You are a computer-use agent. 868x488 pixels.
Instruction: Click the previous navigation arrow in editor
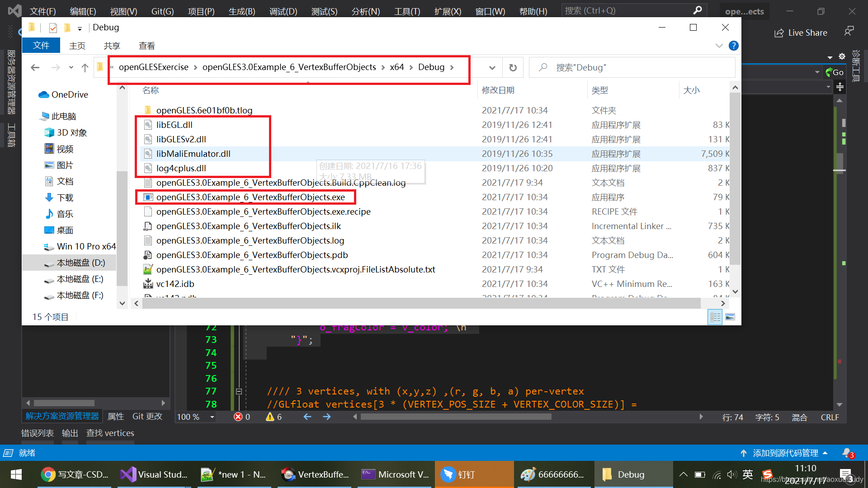307,417
